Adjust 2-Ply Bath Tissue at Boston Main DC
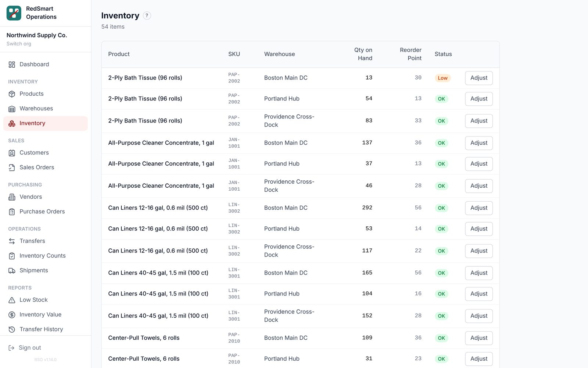 pos(479,78)
